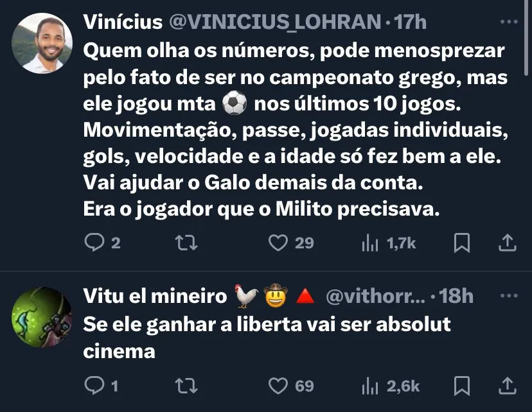Like the tweet with 69 likes
Image resolution: width=532 pixels, height=412 pixels.
(278, 386)
